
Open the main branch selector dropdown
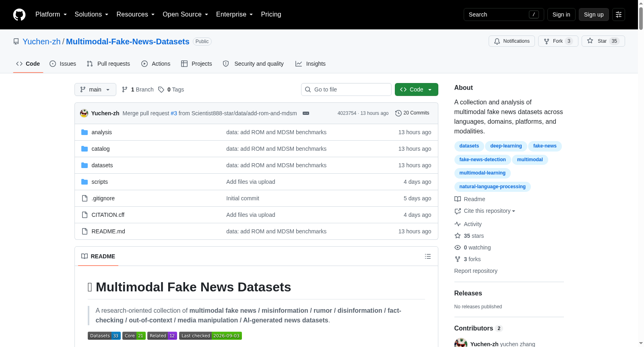pyautogui.click(x=95, y=89)
